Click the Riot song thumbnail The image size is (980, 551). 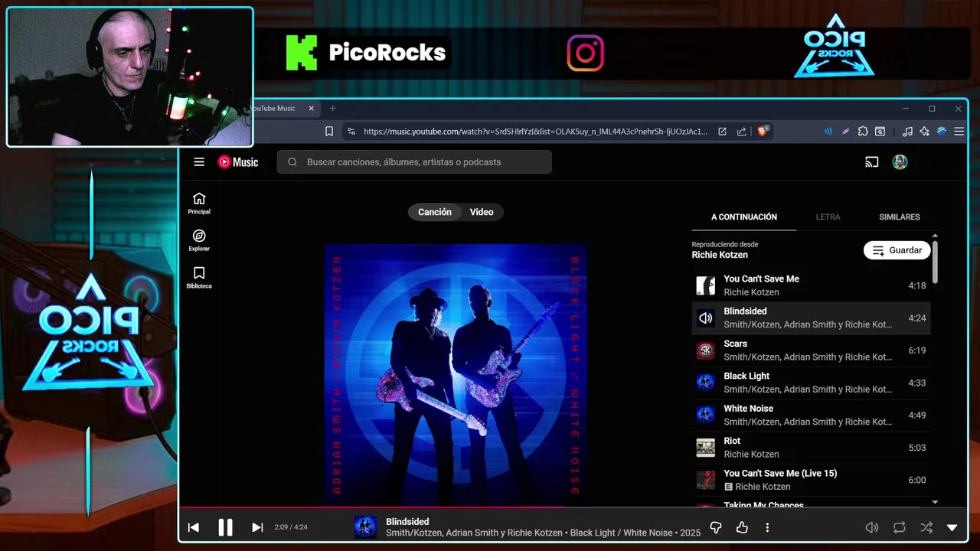[705, 448]
